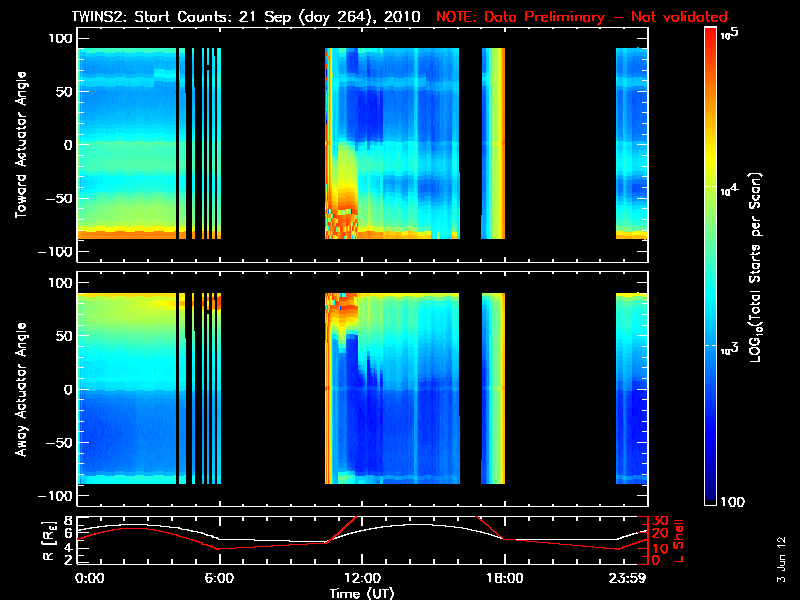Image resolution: width=800 pixels, height=600 pixels.
Task: Click the 'Away Actuator Angle' axis label
Action: (21, 389)
